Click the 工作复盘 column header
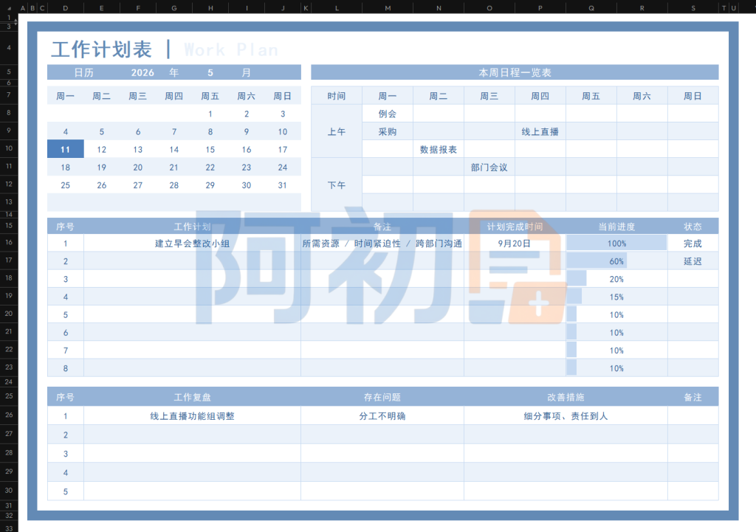 click(193, 397)
